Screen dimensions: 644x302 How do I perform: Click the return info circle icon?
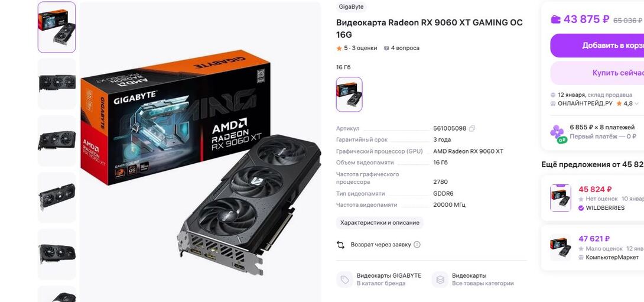click(417, 245)
